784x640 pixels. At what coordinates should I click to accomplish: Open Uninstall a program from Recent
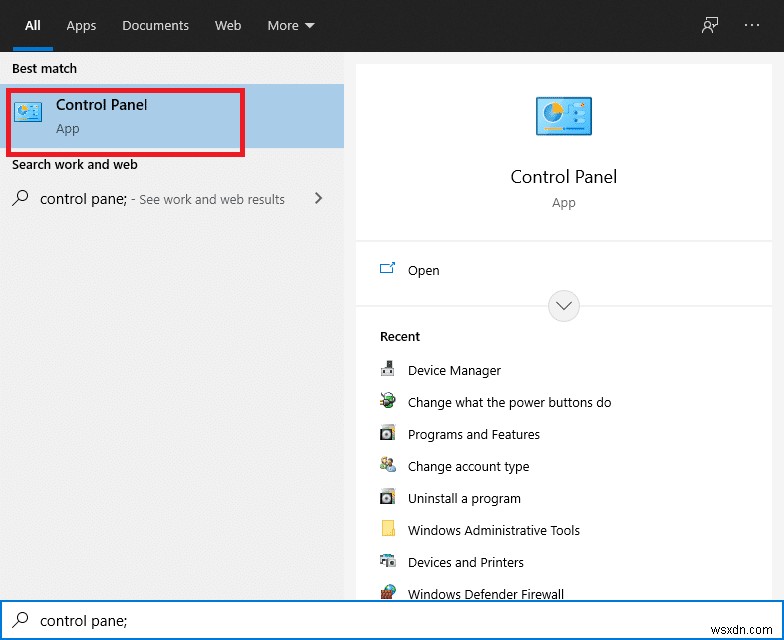coord(464,498)
